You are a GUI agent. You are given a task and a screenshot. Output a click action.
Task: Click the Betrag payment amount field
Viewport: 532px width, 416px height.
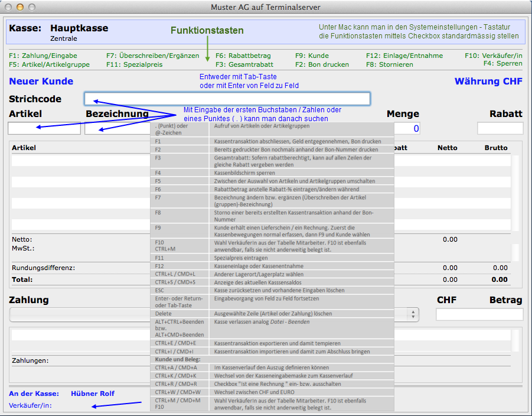point(479,315)
